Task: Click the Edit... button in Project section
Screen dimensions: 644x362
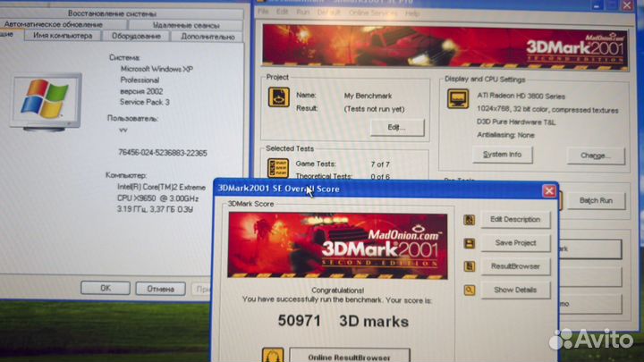Action: coord(397,127)
